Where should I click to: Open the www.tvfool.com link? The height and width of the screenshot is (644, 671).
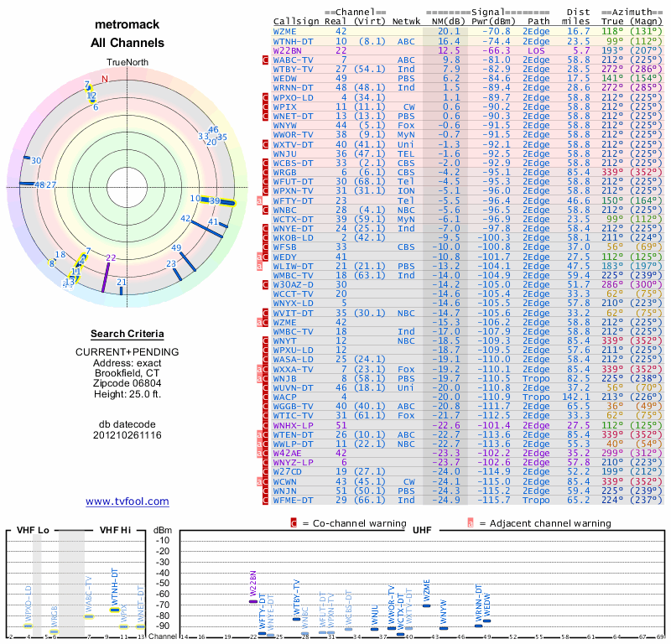click(x=127, y=501)
